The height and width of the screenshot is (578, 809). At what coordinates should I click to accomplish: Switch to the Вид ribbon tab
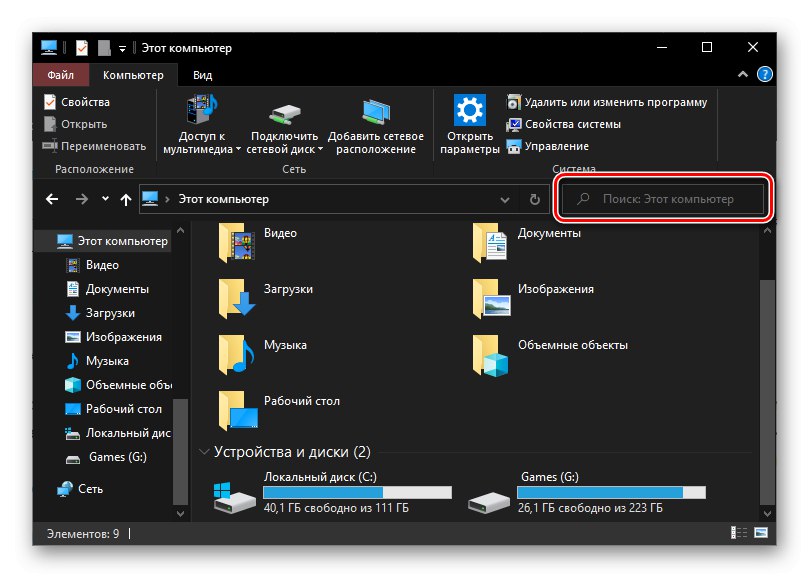pyautogui.click(x=202, y=75)
